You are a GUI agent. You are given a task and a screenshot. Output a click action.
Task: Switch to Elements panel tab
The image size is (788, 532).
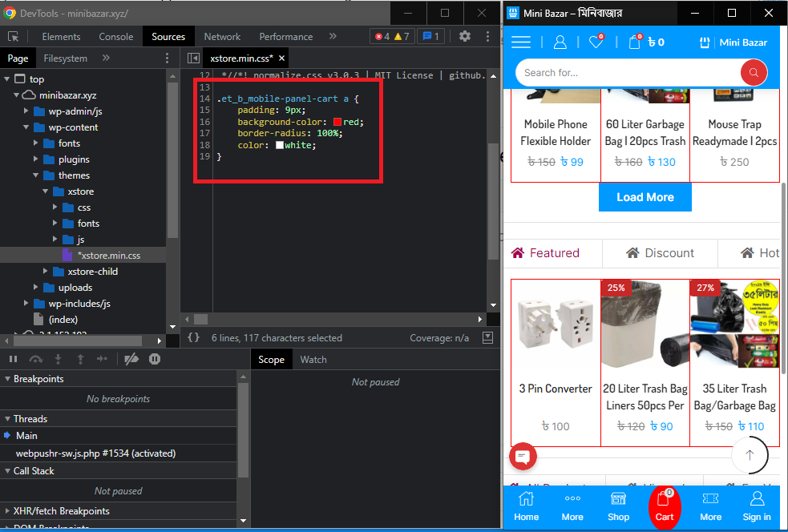[61, 37]
